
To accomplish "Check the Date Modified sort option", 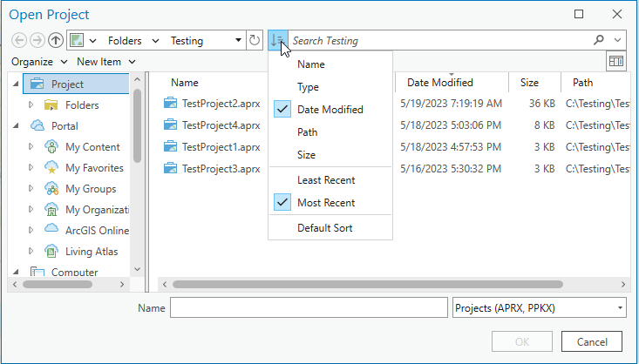I will click(x=330, y=110).
